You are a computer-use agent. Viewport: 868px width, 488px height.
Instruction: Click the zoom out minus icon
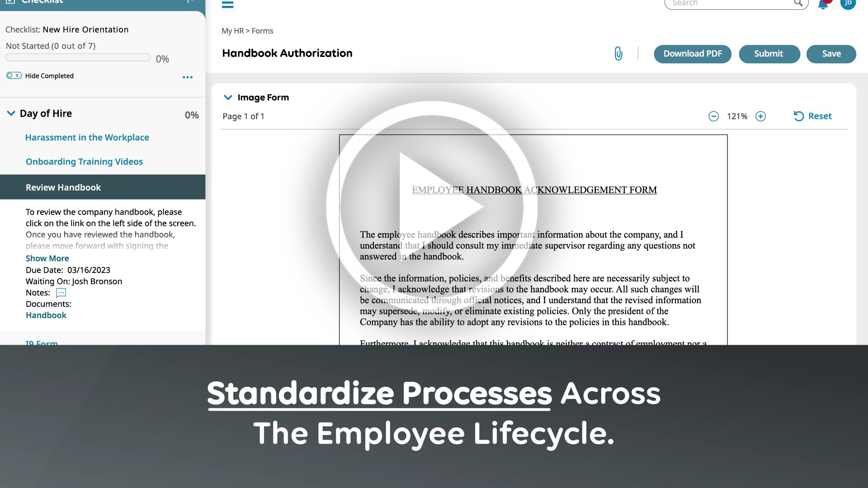(713, 116)
